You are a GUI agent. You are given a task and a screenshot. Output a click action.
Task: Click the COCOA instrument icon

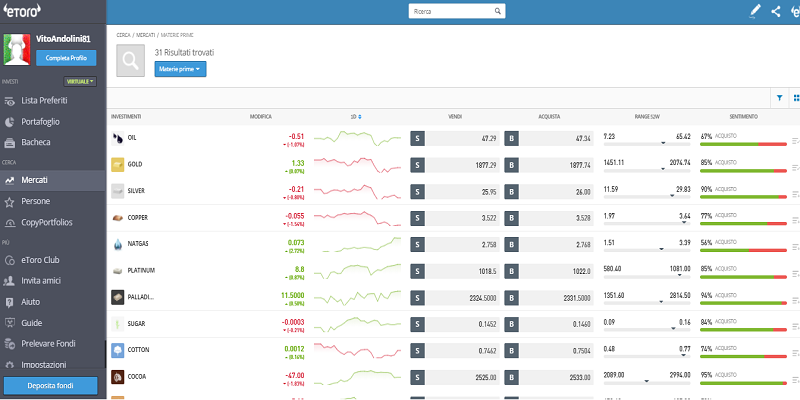pos(118,377)
